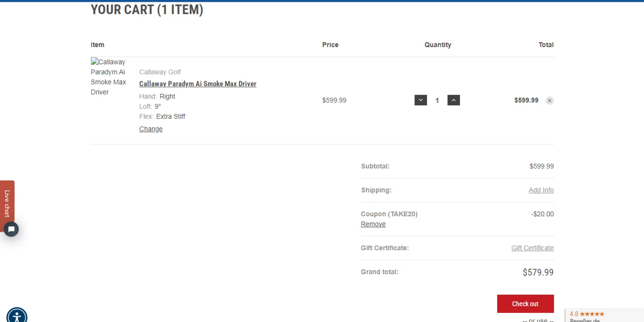This screenshot has height=322, width=644.
Task: Select the Your Cart (1 Item) heading
Action: tap(147, 9)
